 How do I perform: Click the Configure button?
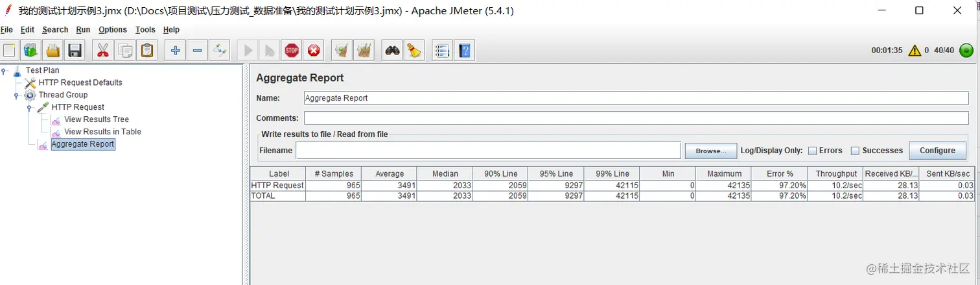pos(937,151)
